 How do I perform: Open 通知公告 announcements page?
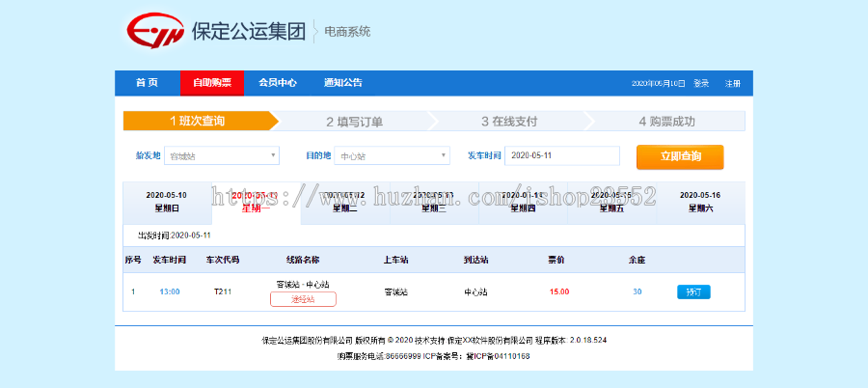pos(342,83)
